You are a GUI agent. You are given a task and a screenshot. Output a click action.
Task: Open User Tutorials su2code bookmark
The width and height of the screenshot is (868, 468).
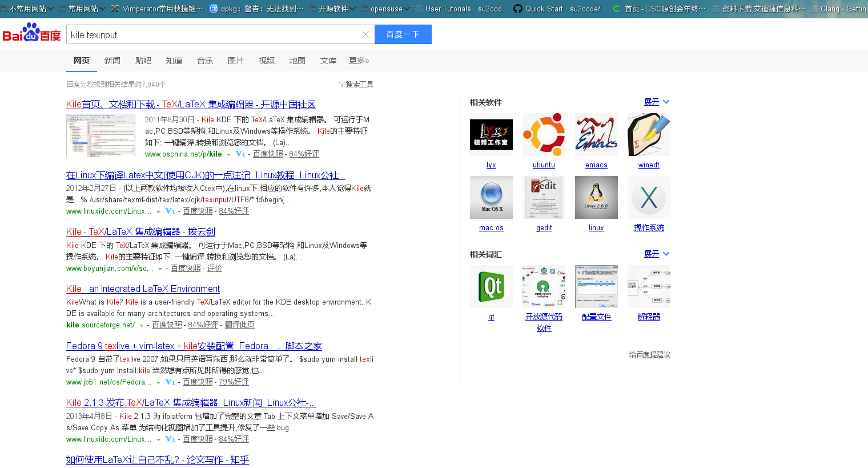[x=461, y=9]
